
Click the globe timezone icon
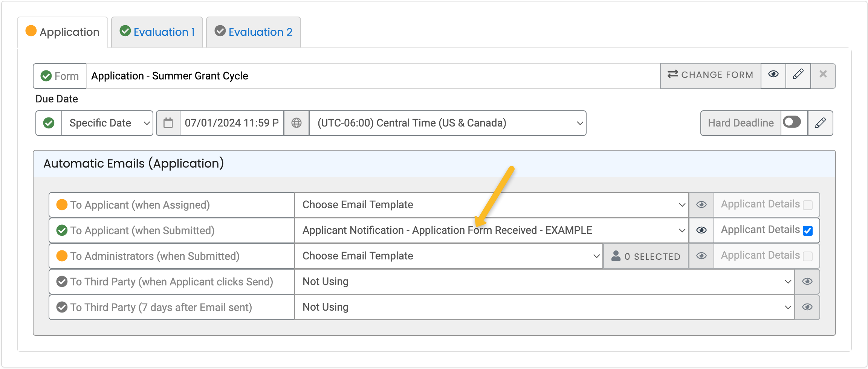click(x=297, y=123)
